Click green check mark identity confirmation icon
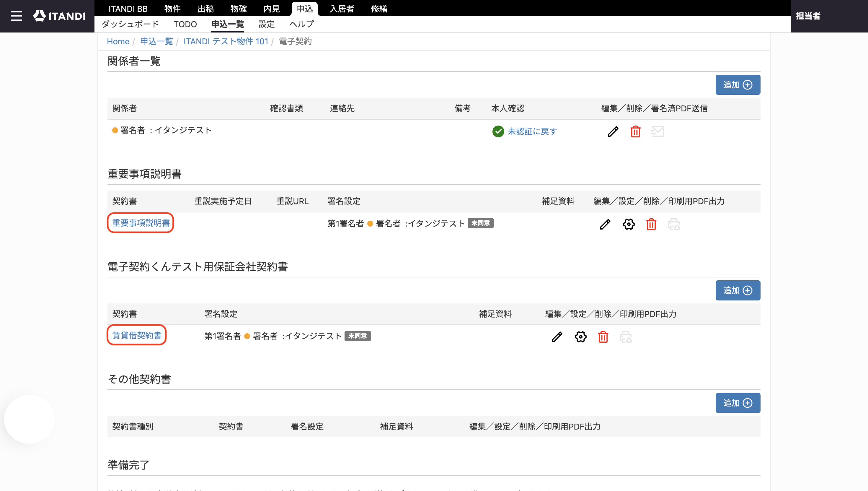Viewport: 868px width, 491px height. coord(498,131)
